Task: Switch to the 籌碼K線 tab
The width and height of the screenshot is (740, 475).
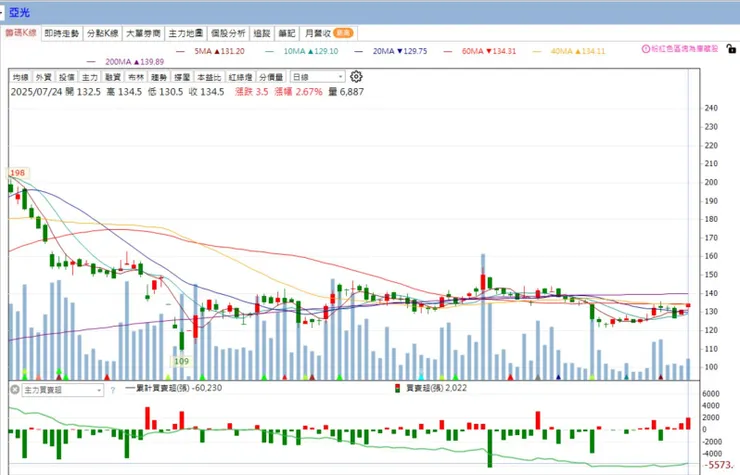Action: [x=21, y=33]
